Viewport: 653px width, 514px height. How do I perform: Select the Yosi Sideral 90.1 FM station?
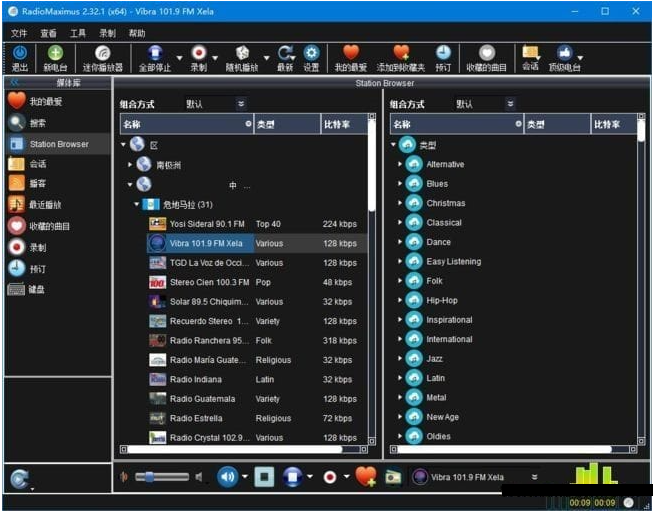point(257,224)
